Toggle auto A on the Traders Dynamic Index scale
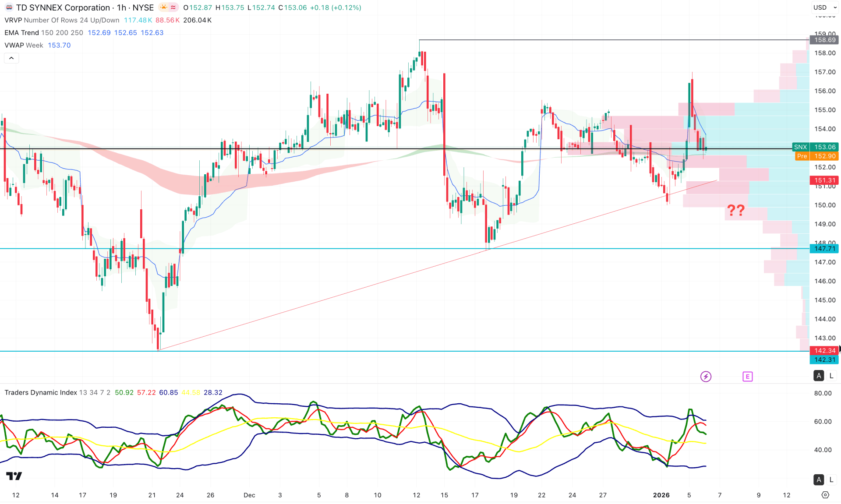841x504 pixels. point(818,479)
